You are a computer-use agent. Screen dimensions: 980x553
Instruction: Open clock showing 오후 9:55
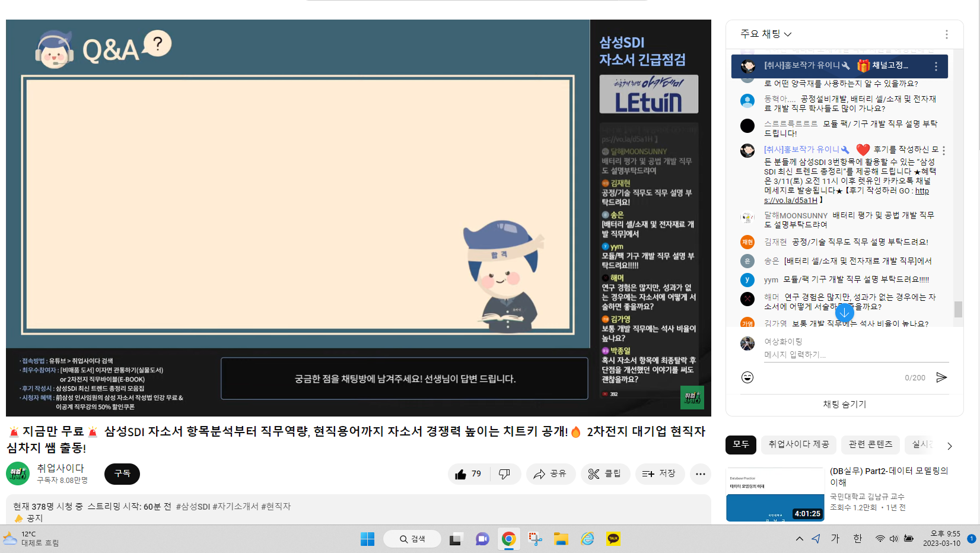[941, 539]
